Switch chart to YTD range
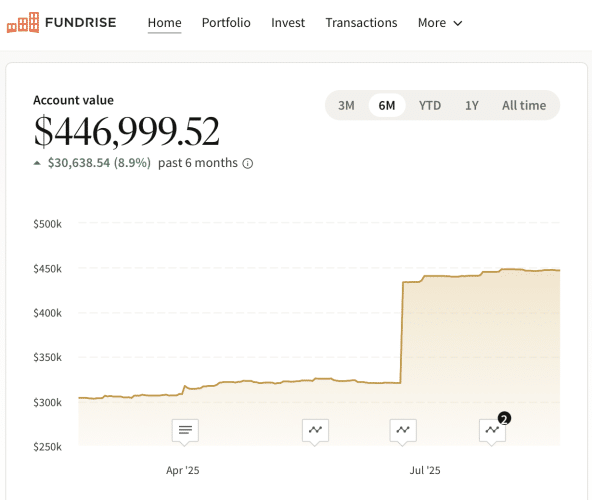This screenshot has height=500, width=592. coord(430,105)
